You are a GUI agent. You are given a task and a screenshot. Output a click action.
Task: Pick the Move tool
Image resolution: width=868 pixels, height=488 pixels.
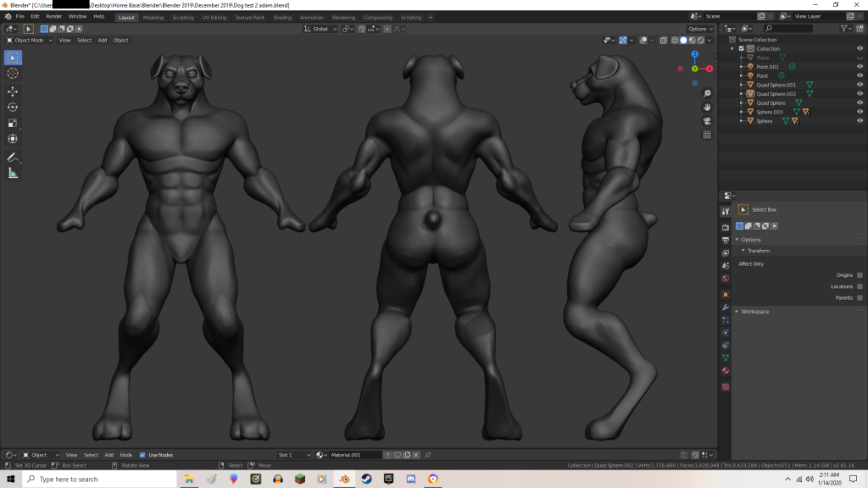[13, 91]
